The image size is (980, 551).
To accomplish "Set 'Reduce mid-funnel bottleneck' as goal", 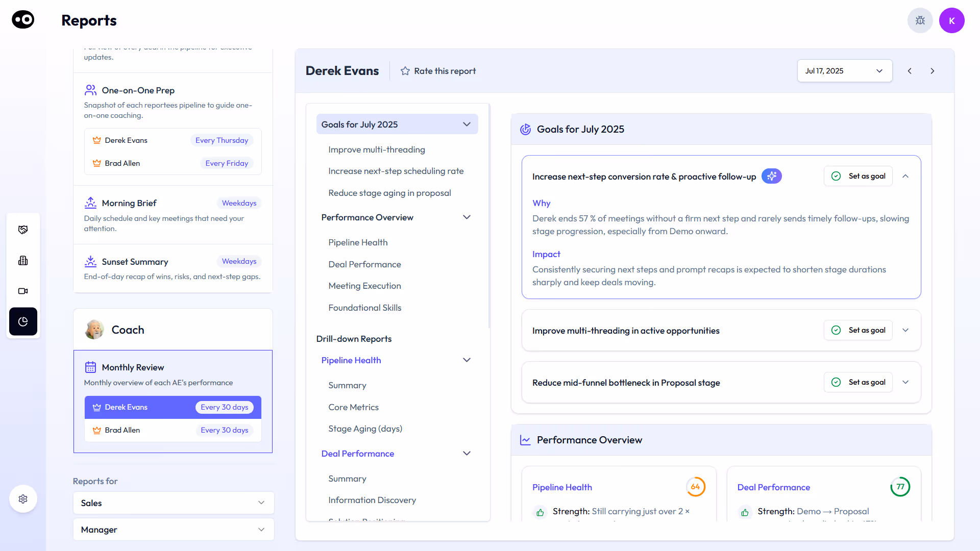I will pos(858,382).
